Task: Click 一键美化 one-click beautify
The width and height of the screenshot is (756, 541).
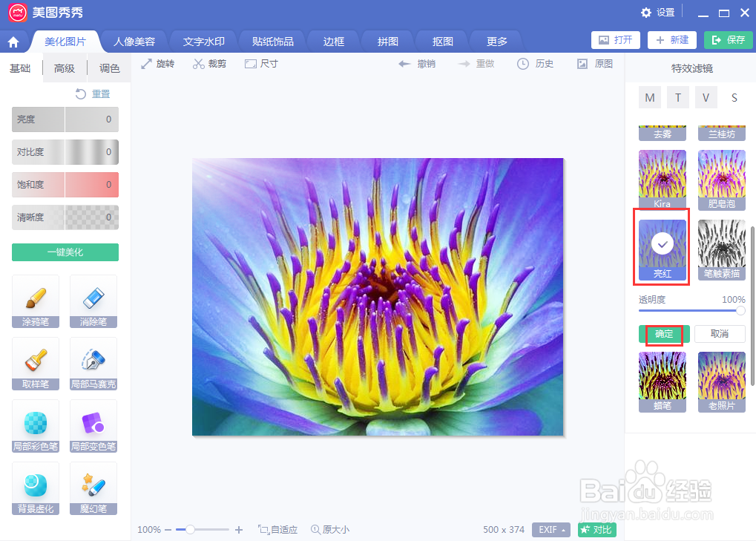Action: 65,252
